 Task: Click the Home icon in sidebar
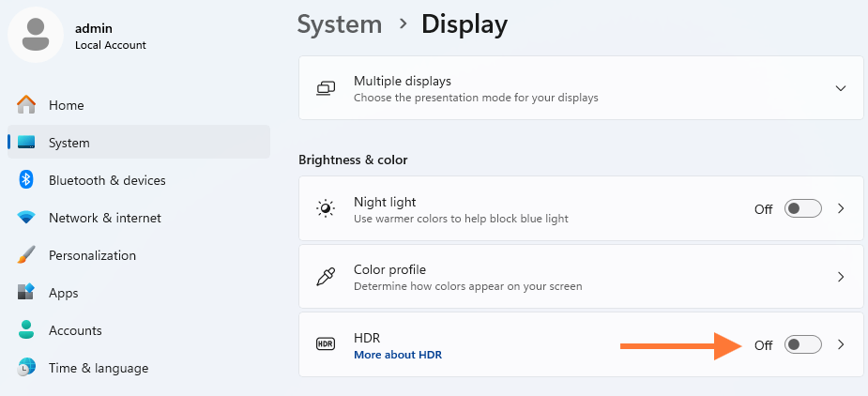[x=26, y=105]
